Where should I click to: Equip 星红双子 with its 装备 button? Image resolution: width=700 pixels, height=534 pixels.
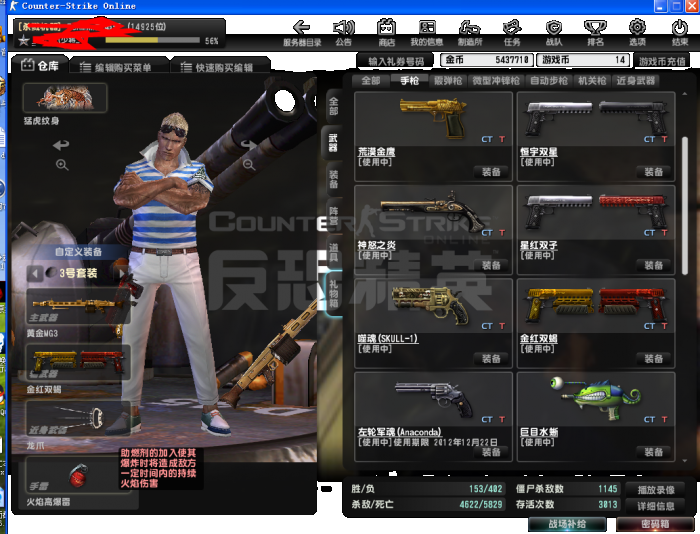click(654, 265)
